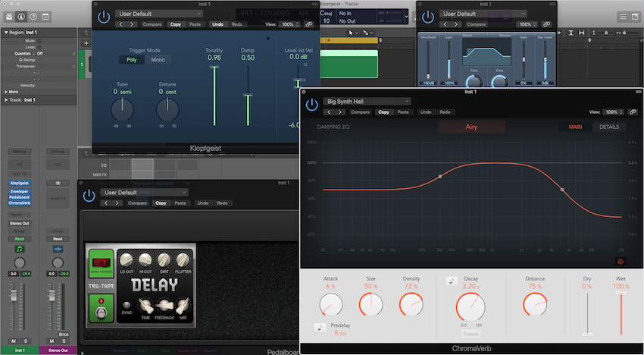Toggle the ChromaVerb plugin power button
This screenshot has height=355, width=644.
pyautogui.click(x=312, y=105)
